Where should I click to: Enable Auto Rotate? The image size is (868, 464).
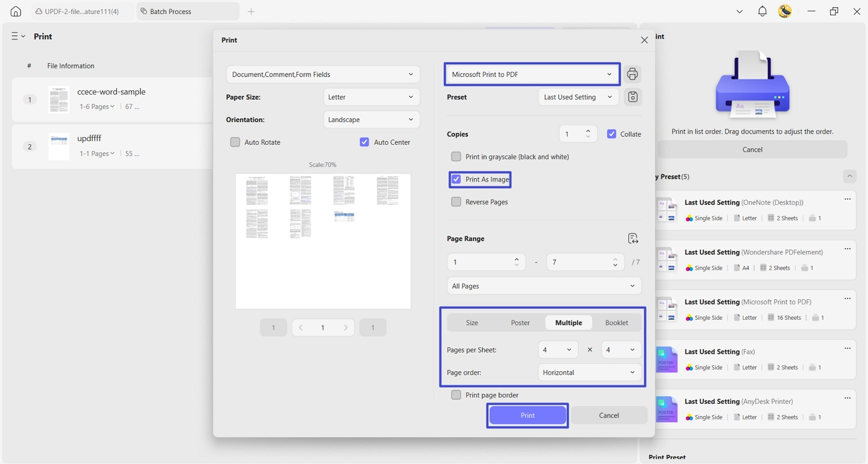tap(235, 142)
